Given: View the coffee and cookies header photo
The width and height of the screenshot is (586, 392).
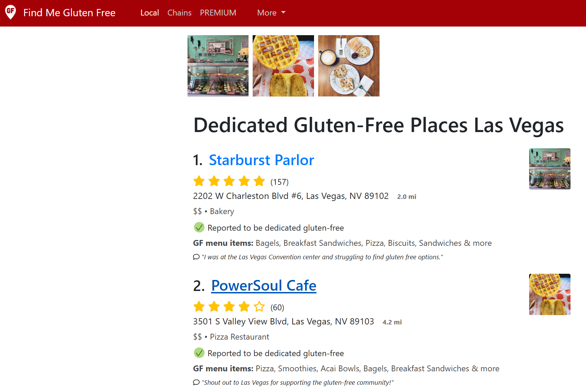Looking at the screenshot, I should pyautogui.click(x=349, y=66).
